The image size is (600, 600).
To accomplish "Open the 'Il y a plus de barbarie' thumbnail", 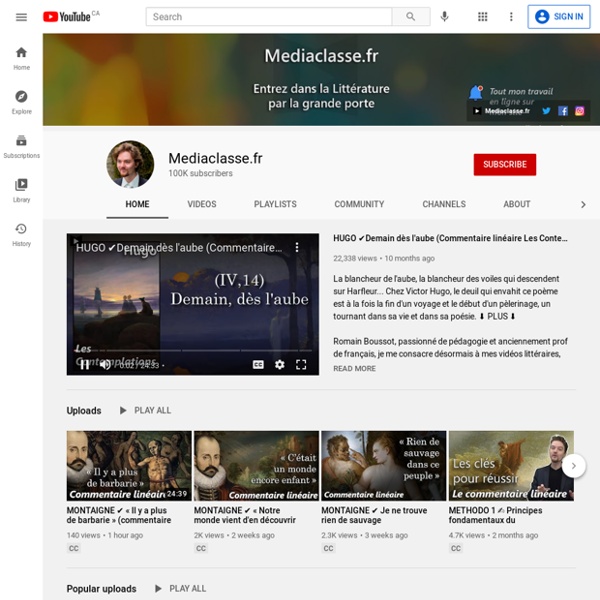I will [x=129, y=466].
